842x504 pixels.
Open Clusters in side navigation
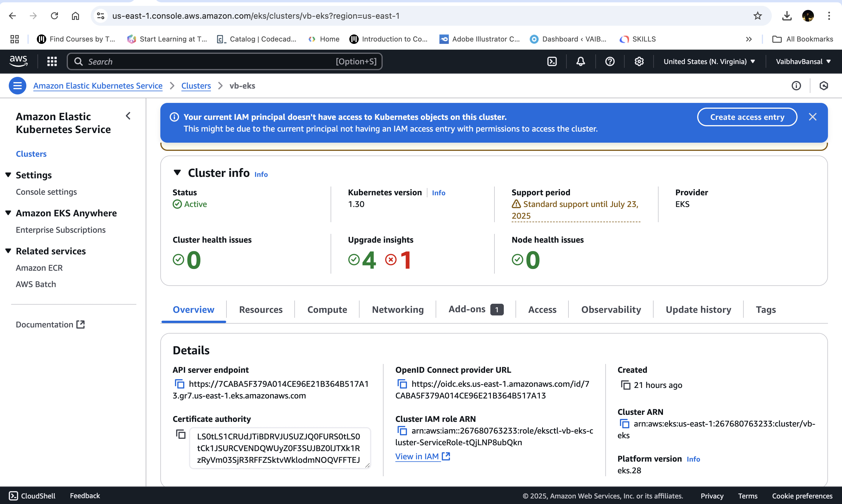[31, 154]
